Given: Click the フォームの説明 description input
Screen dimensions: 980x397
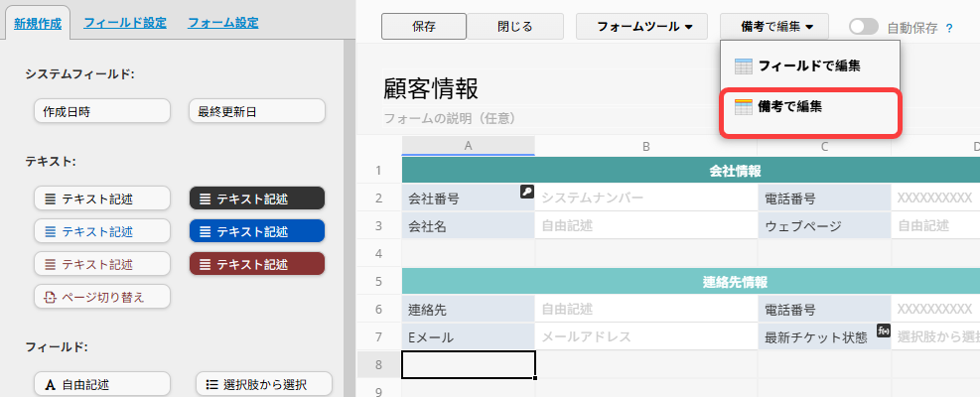Looking at the screenshot, I should 450,118.
